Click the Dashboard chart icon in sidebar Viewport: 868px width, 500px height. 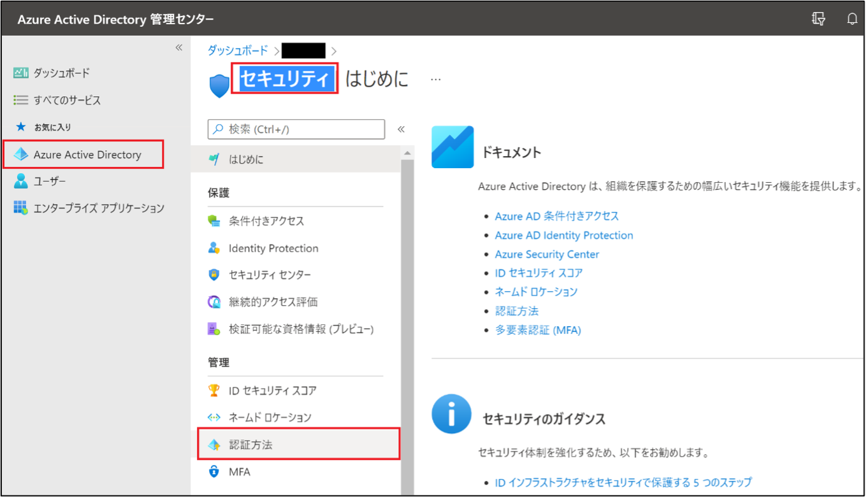click(x=21, y=73)
